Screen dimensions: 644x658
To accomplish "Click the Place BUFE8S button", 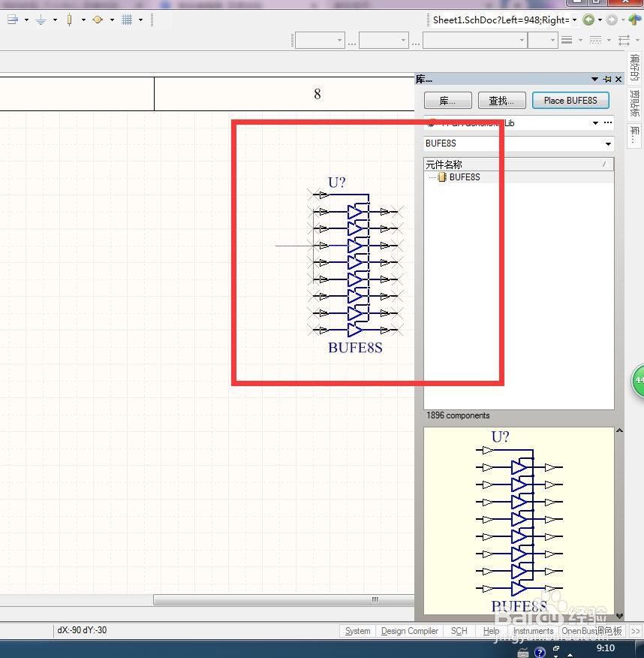I will click(570, 101).
